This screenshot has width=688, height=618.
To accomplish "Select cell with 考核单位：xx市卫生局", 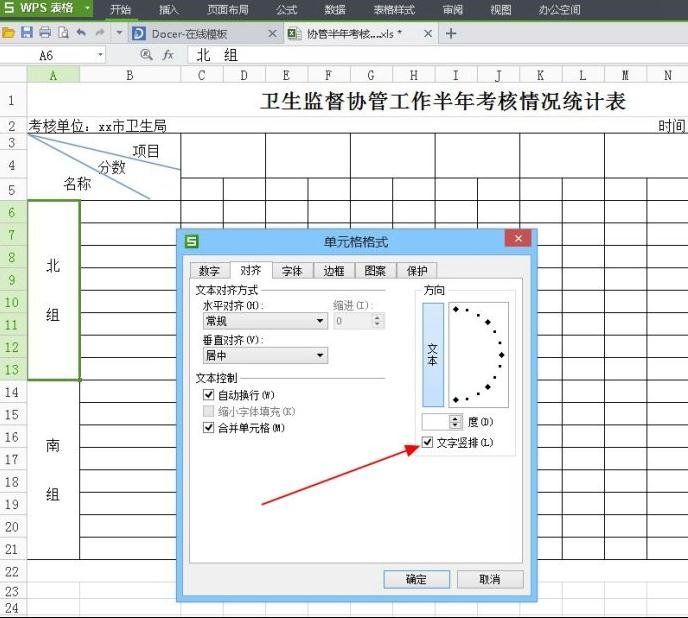I will coord(97,126).
